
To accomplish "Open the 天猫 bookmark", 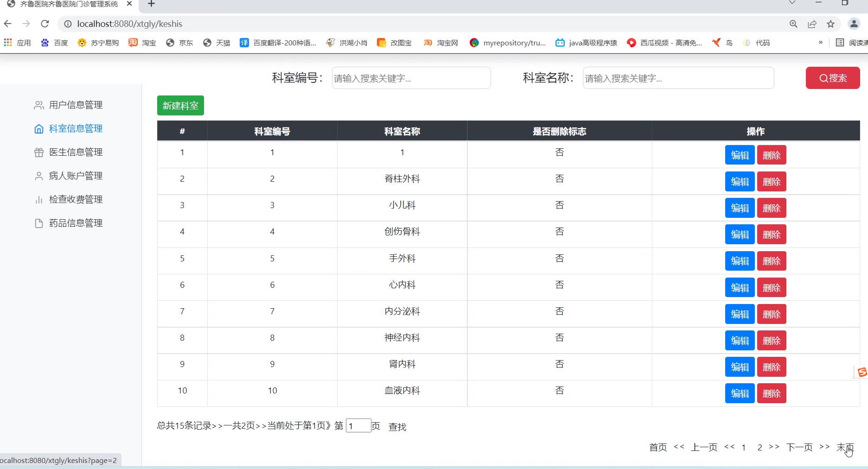I will tap(217, 43).
